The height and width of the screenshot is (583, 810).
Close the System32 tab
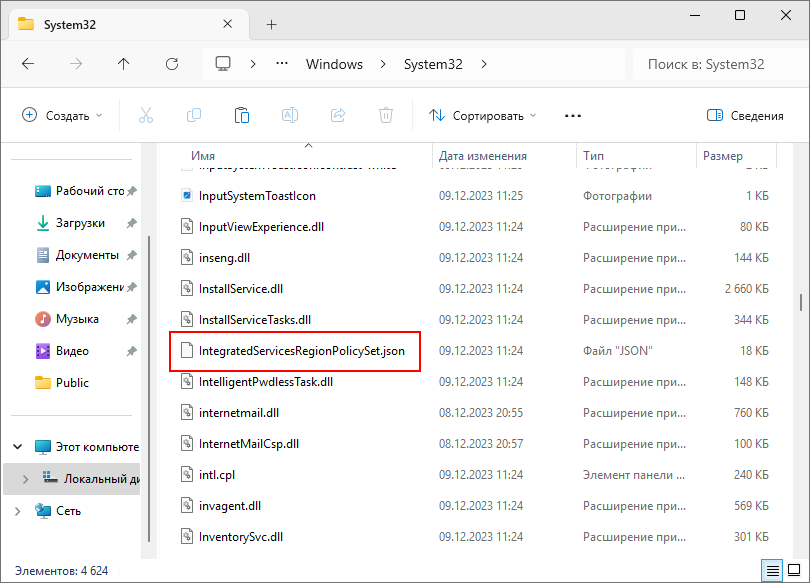pyautogui.click(x=227, y=24)
